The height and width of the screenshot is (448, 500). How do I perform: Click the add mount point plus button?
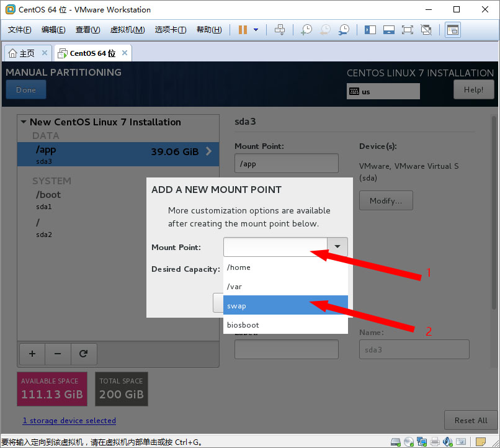32,354
